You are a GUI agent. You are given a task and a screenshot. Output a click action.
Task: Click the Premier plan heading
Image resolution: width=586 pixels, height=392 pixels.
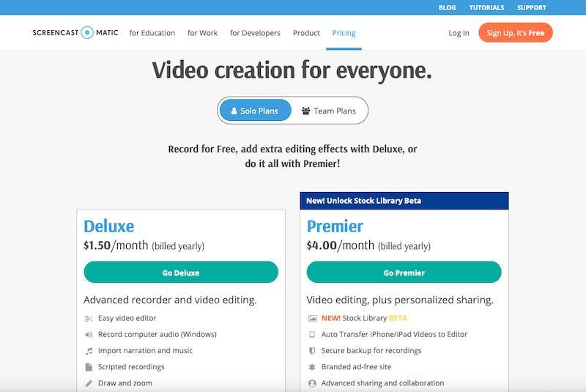(335, 226)
